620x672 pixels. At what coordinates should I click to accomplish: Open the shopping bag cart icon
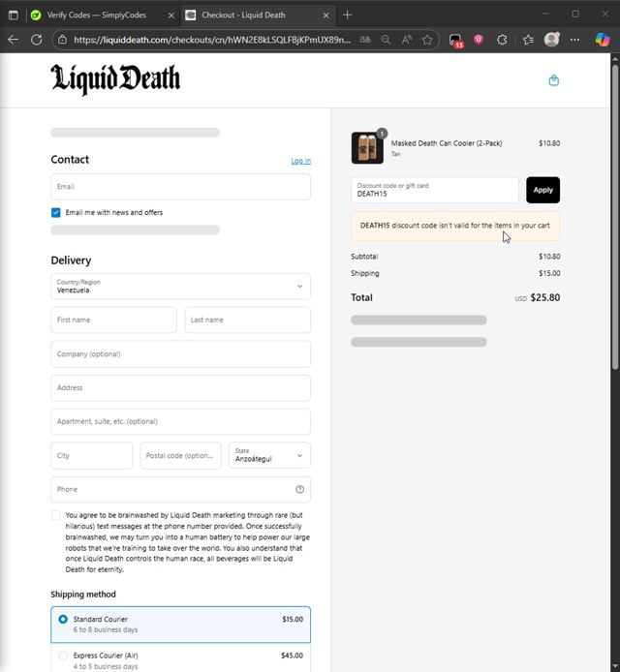pos(553,80)
